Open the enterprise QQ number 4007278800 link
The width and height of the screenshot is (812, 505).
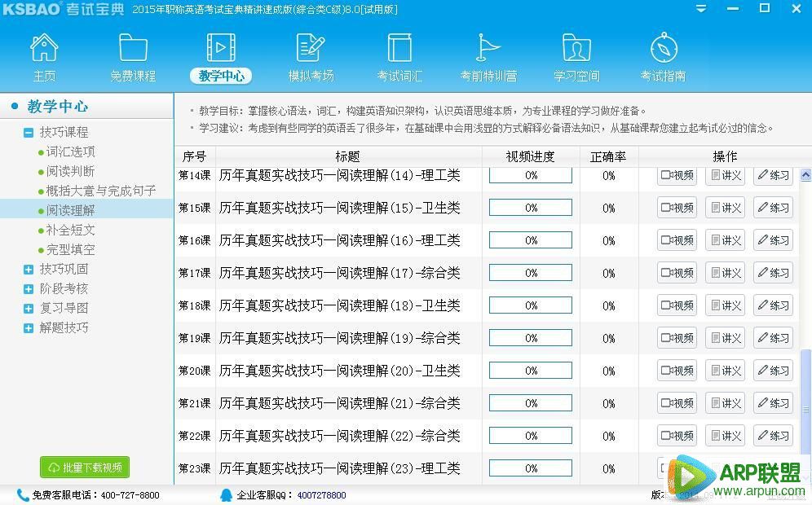coord(321,495)
